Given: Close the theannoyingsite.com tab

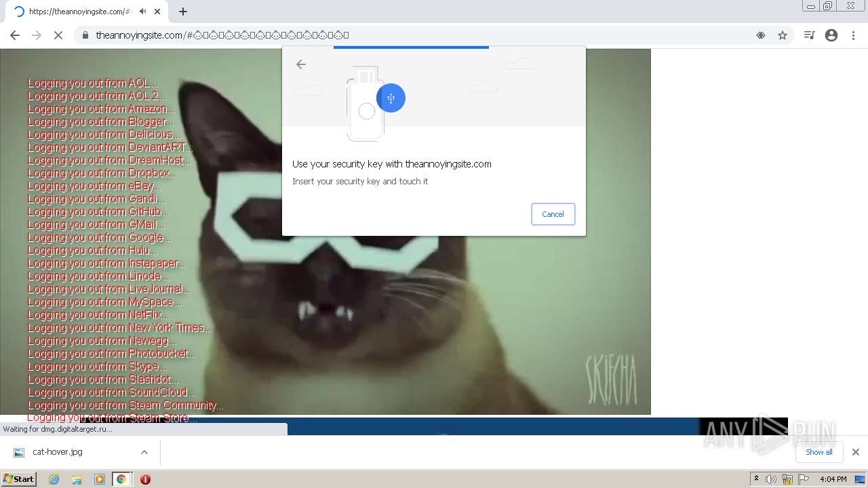Looking at the screenshot, I should 157,12.
